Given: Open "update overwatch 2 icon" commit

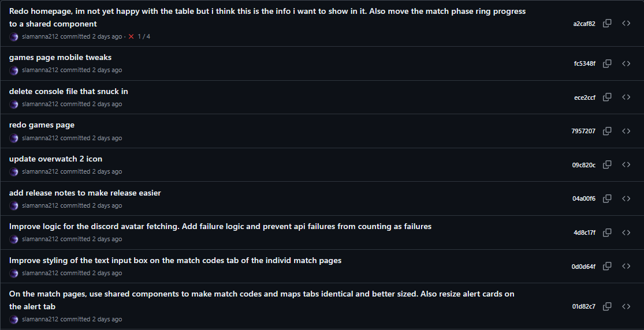Looking at the screenshot, I should coord(55,159).
